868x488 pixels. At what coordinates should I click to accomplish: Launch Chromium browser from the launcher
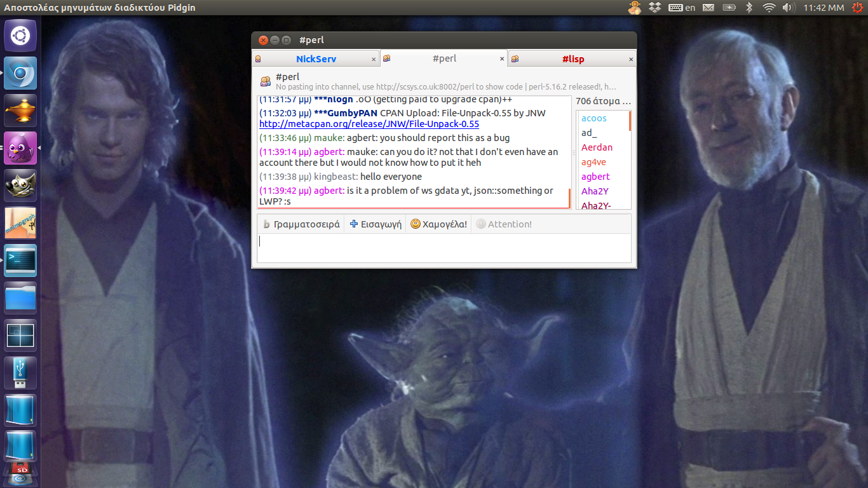tap(20, 73)
